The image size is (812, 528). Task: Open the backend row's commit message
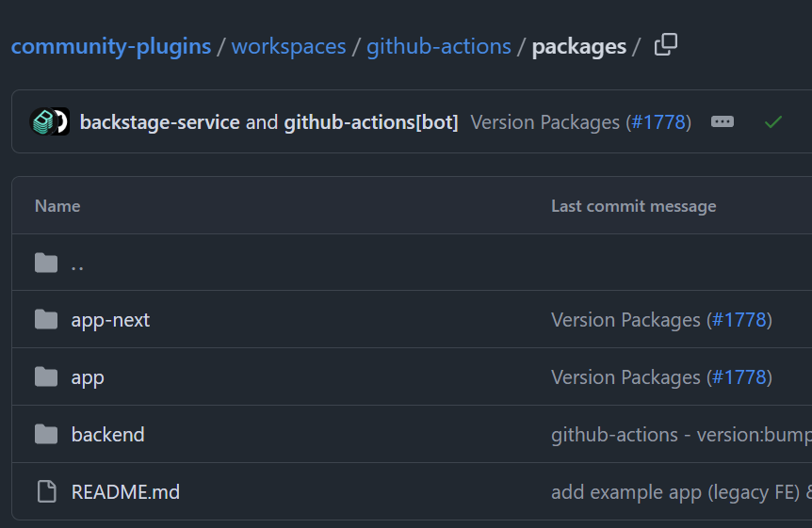click(678, 435)
